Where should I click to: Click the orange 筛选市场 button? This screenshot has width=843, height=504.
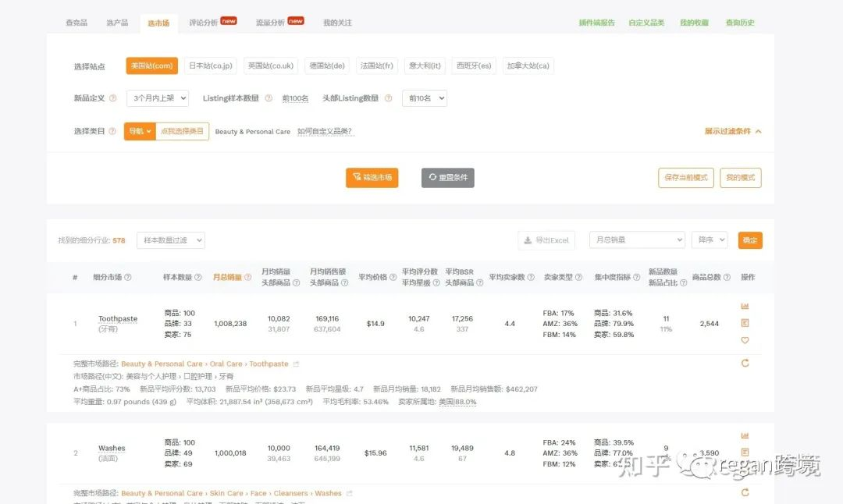(372, 177)
